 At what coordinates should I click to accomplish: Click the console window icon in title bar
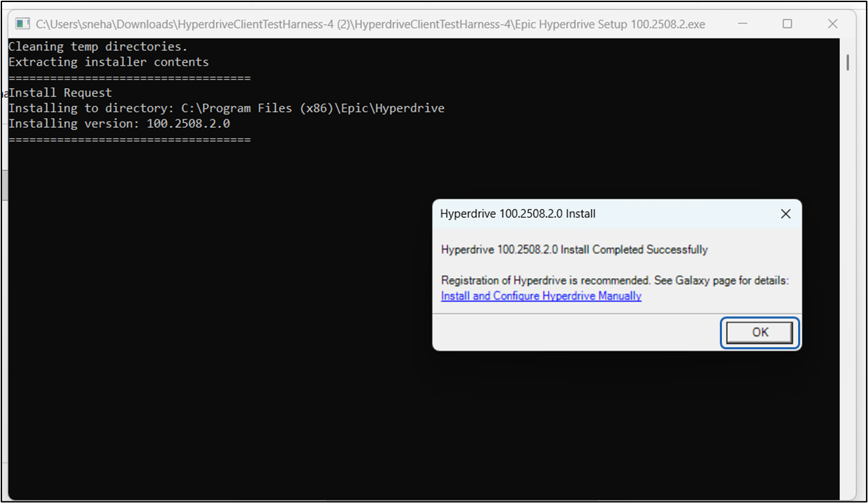[x=23, y=24]
